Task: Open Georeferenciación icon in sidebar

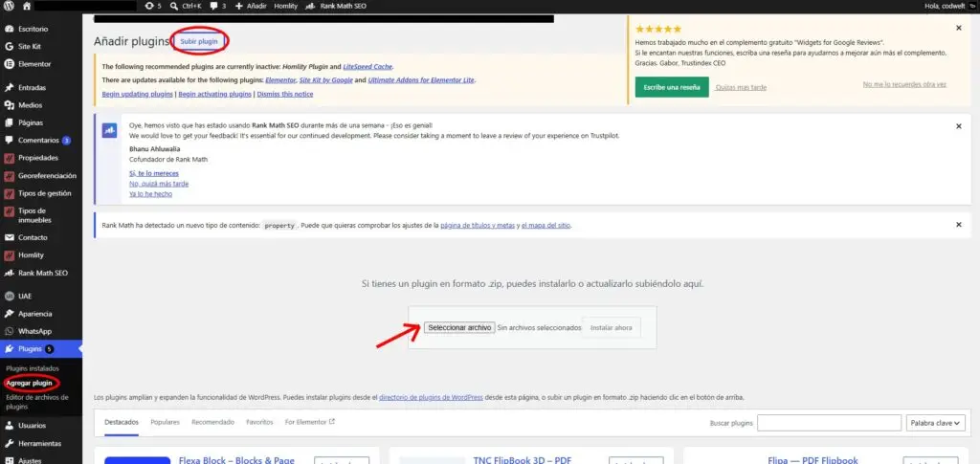Action: pos(9,175)
